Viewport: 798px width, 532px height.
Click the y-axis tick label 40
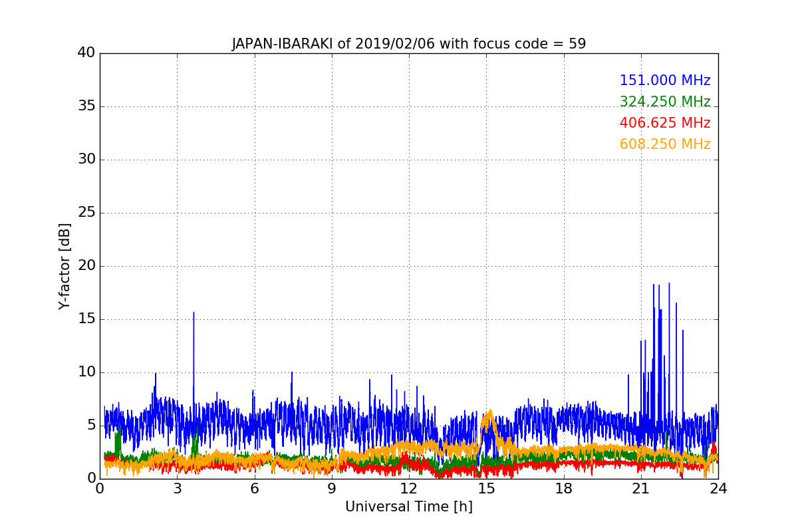(x=86, y=53)
